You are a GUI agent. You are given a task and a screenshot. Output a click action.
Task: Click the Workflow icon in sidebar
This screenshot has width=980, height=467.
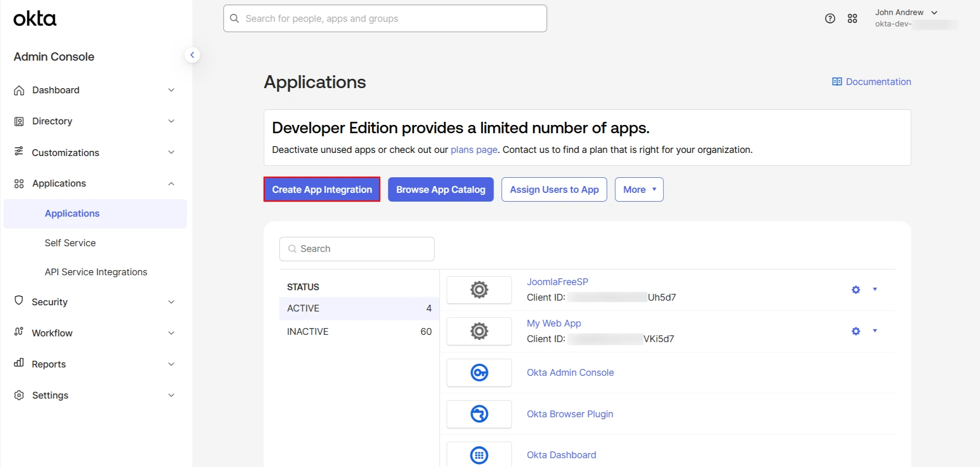19,332
